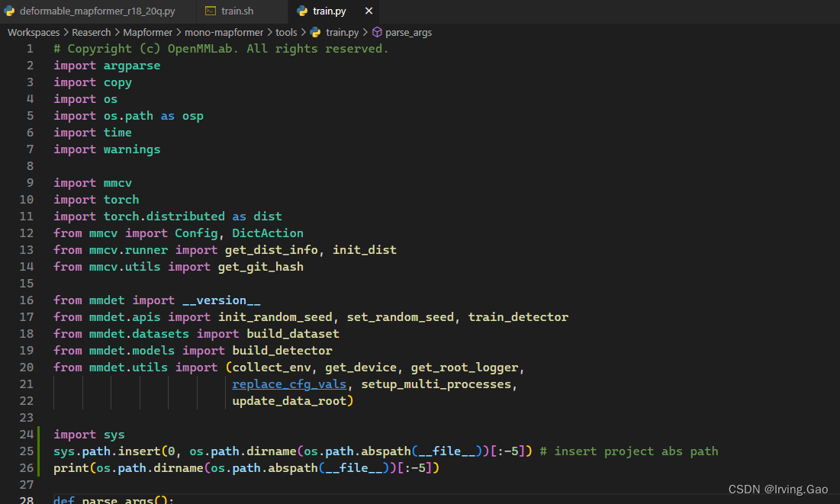Switch to the train.sh tab

pos(237,11)
